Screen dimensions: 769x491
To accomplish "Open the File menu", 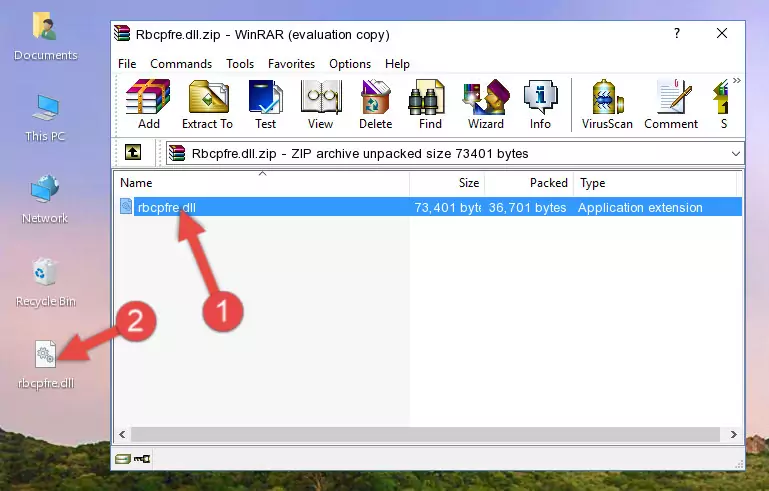I will tap(127, 64).
